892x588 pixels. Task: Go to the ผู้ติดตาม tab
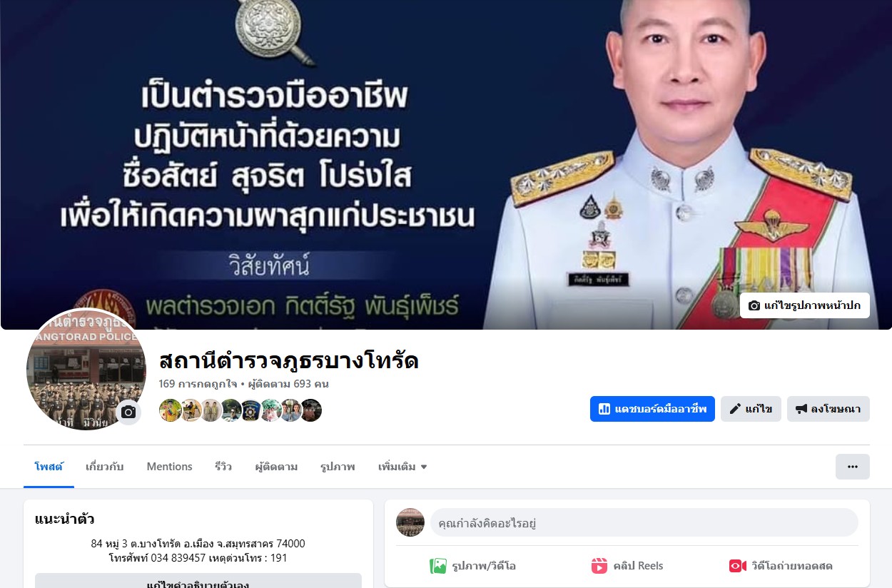[x=276, y=467]
